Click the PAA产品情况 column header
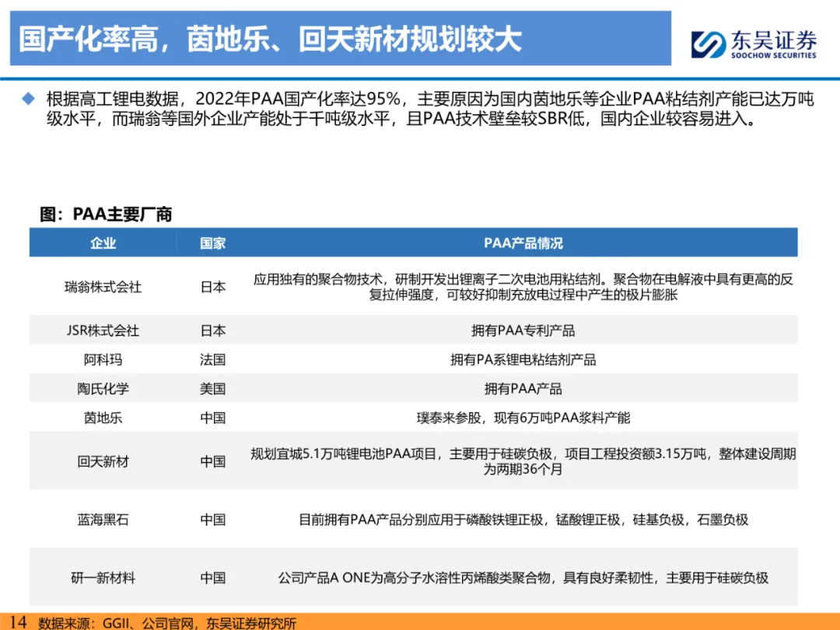 [523, 243]
